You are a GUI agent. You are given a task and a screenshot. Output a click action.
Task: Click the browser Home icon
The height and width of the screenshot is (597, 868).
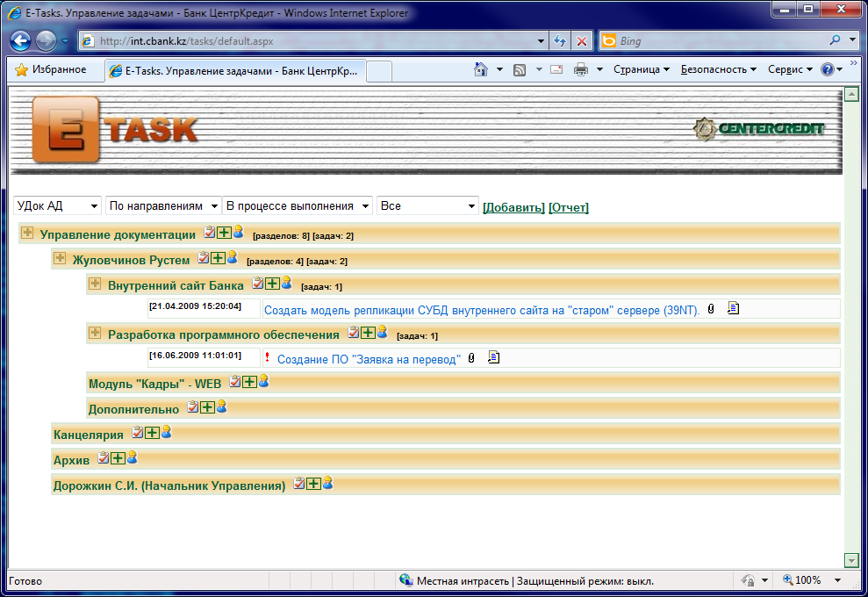click(x=480, y=69)
